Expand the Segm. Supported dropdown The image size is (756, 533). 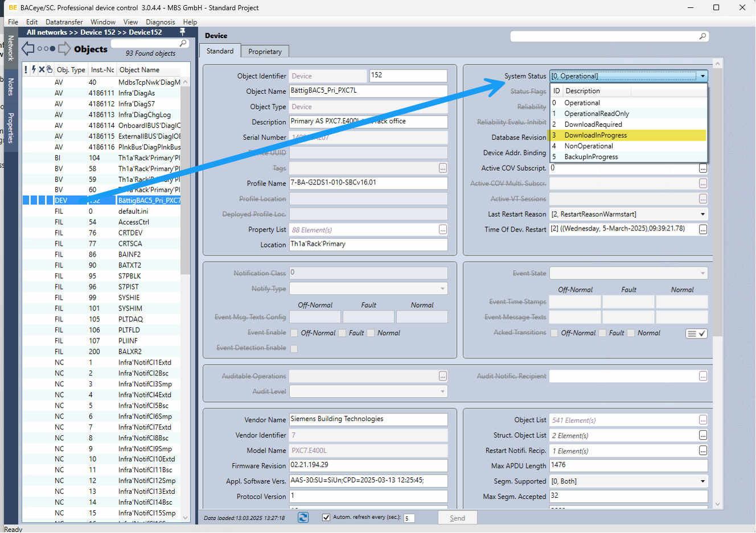coord(703,481)
